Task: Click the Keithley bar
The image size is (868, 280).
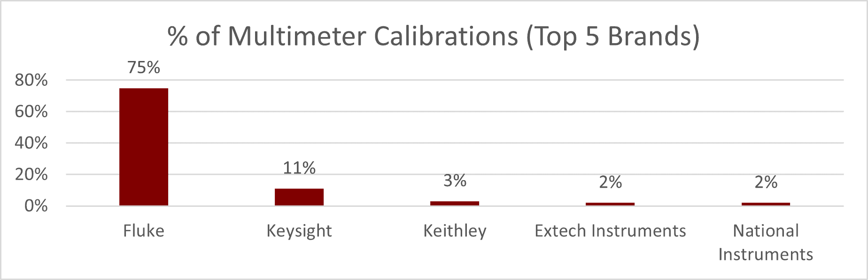Action: pyautogui.click(x=455, y=203)
